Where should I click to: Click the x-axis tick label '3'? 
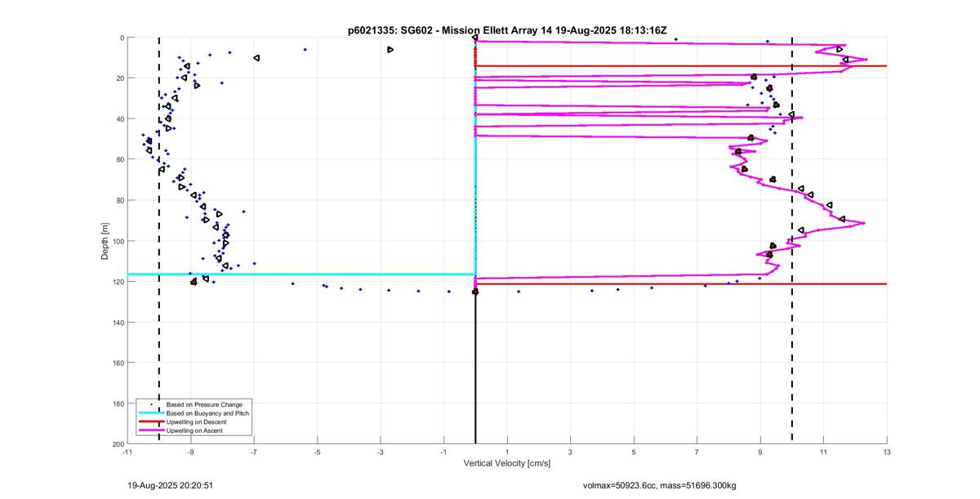(570, 452)
